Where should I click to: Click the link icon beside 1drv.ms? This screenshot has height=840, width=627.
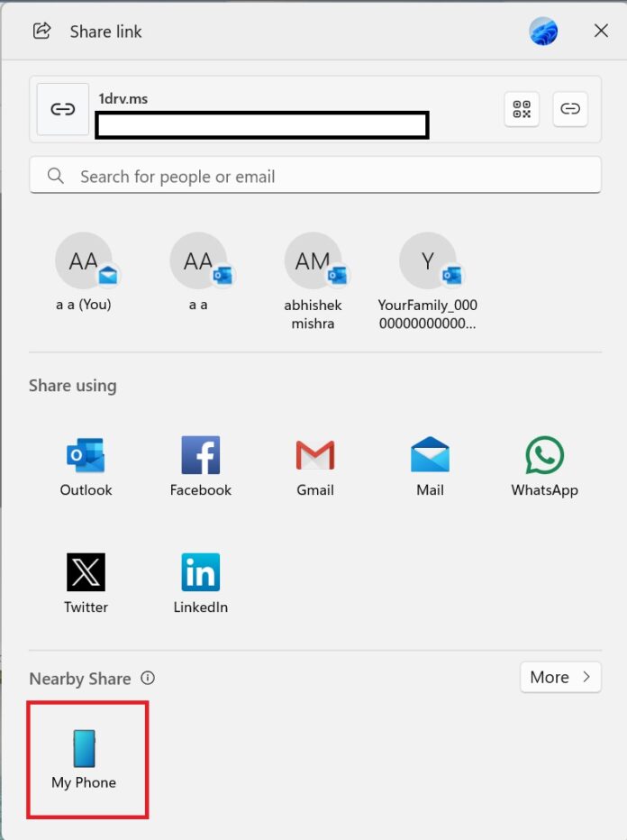62,109
